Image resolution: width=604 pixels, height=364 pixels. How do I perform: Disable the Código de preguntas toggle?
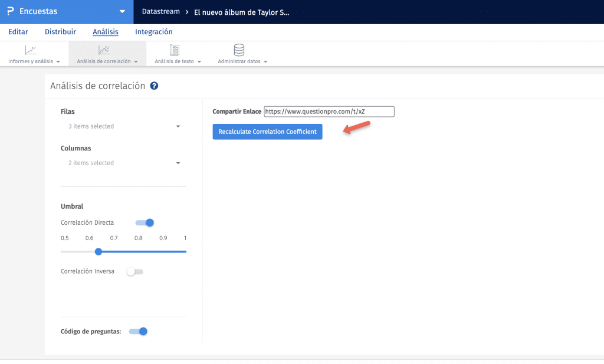pyautogui.click(x=138, y=332)
